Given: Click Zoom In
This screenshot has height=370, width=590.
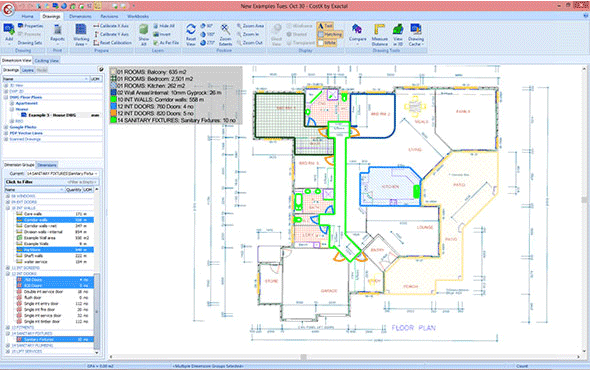Looking at the screenshot, I should pos(248,34).
